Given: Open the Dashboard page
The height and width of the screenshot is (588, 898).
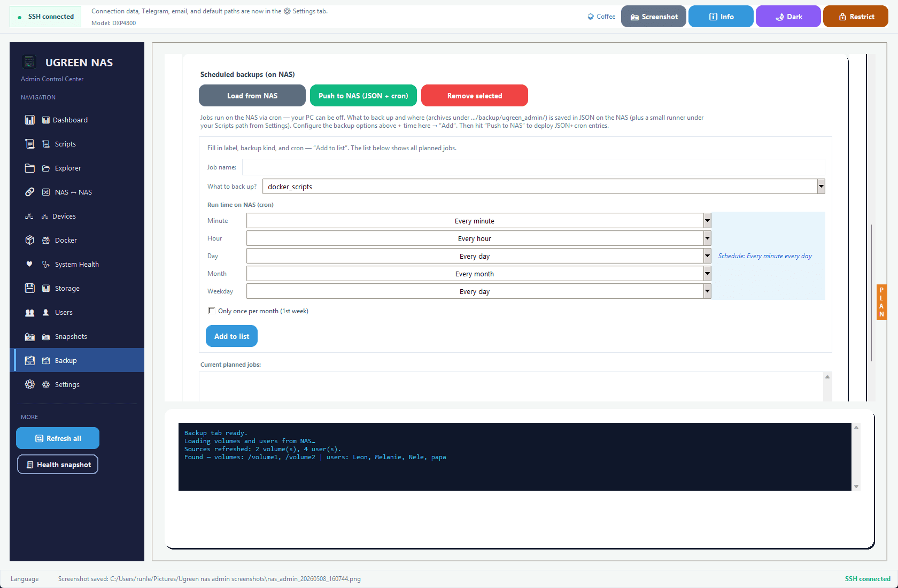Looking at the screenshot, I should [x=77, y=120].
